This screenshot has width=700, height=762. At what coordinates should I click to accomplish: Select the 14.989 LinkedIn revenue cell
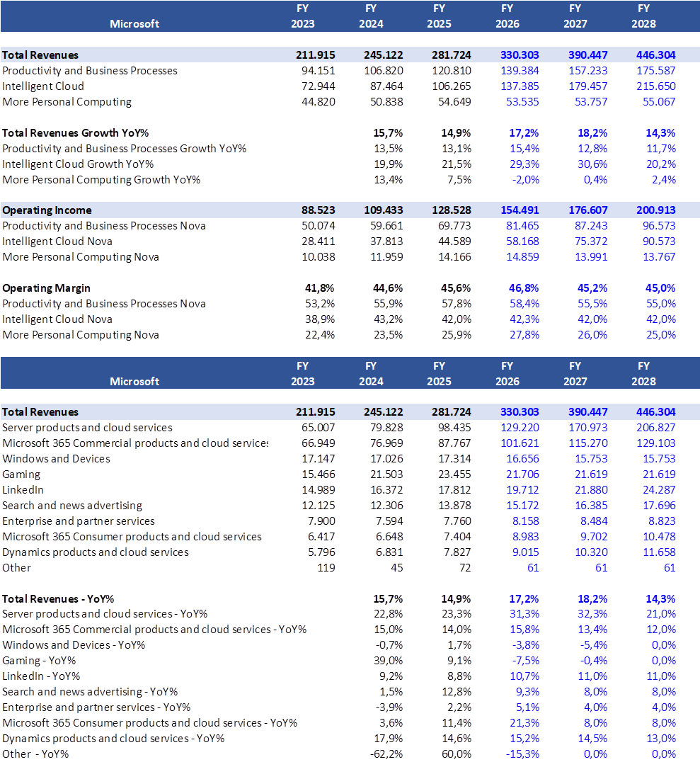[319, 490]
